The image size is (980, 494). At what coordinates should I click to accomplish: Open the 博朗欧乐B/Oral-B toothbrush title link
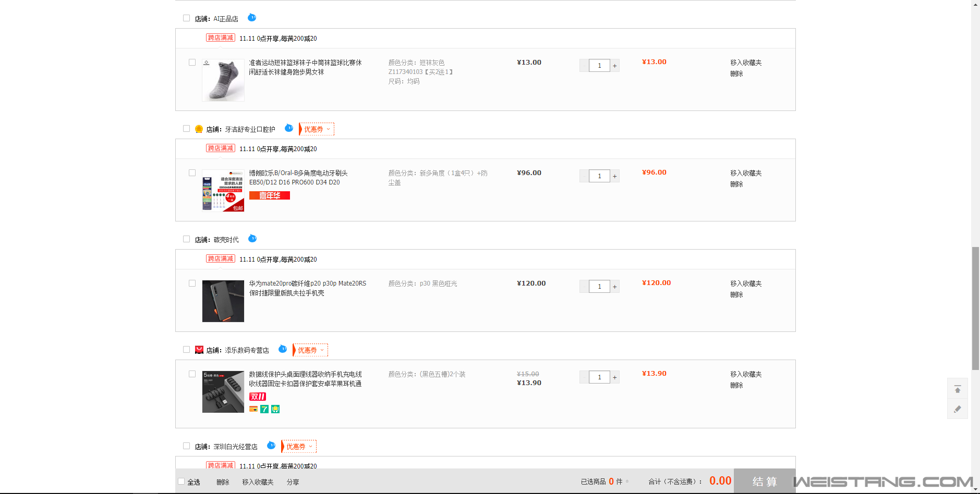298,178
